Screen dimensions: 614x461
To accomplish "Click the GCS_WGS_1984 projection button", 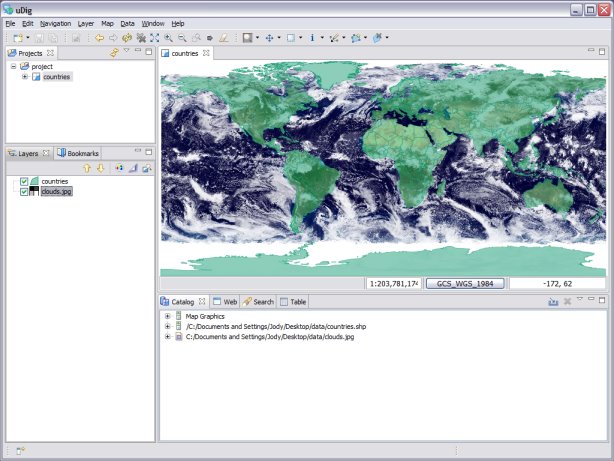I will click(x=465, y=283).
